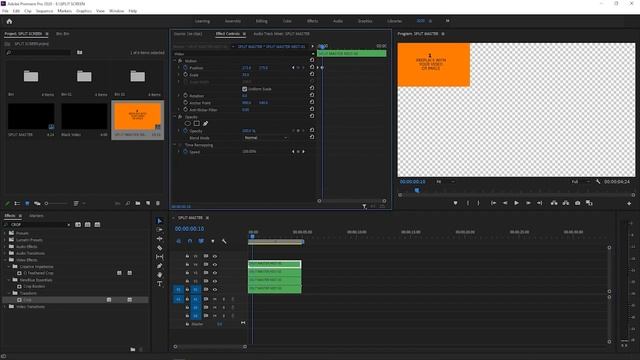The height and width of the screenshot is (360, 640).
Task: Select the Hand tool
Action: tap(160, 275)
